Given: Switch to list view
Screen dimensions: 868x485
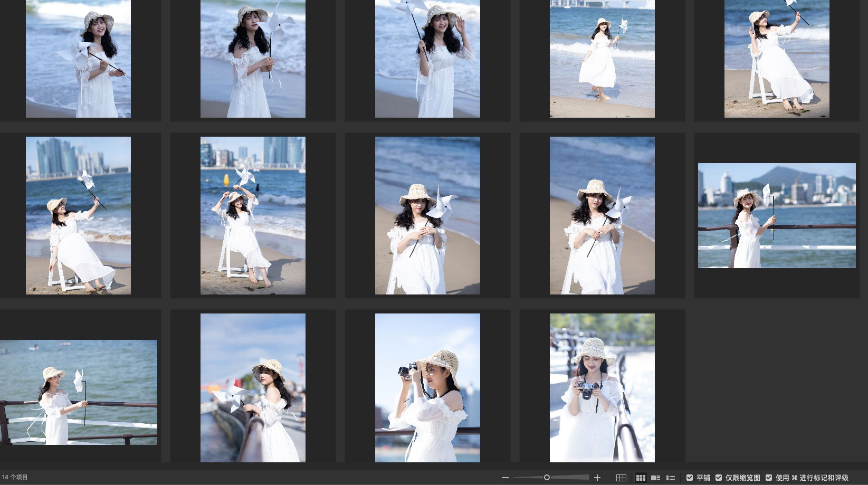Looking at the screenshot, I should pyautogui.click(x=671, y=478).
